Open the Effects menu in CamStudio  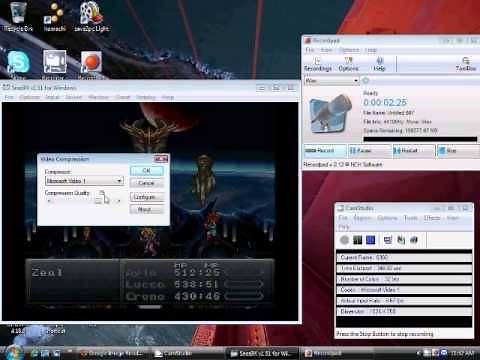point(432,218)
